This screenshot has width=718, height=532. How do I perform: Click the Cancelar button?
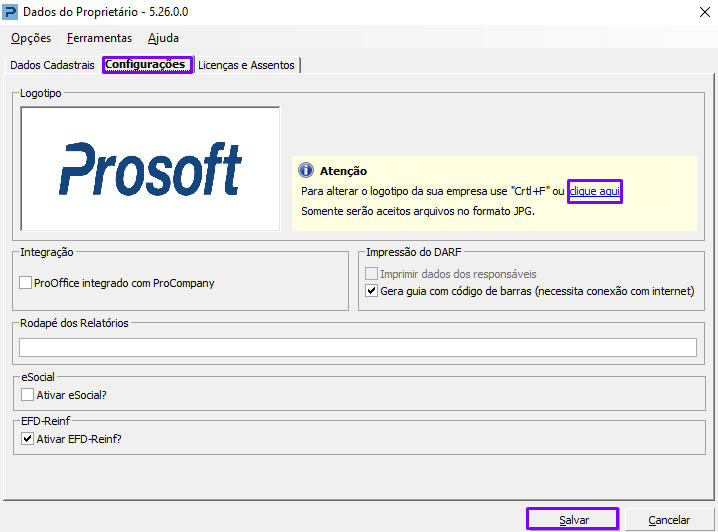[x=669, y=520]
